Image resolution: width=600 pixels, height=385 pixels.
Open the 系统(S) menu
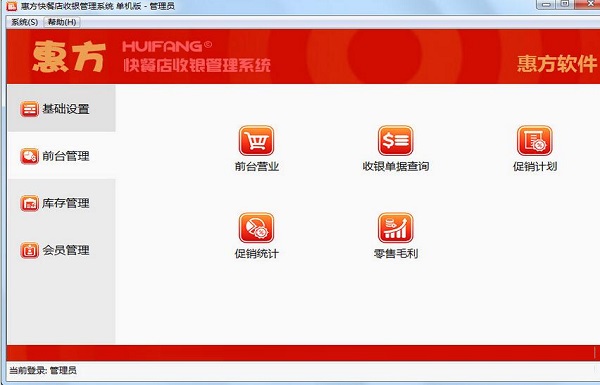(x=24, y=22)
